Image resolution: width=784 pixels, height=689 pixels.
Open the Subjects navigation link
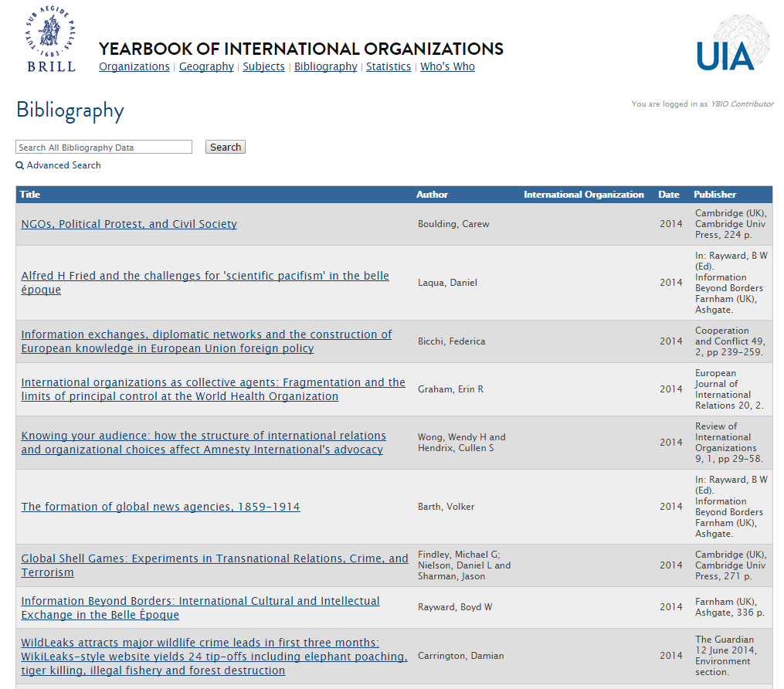pos(263,66)
